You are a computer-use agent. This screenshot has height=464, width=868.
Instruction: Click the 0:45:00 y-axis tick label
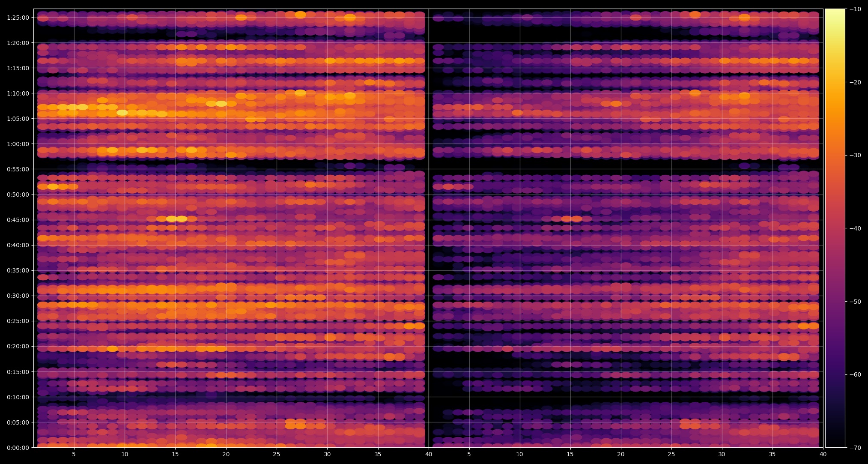(18, 220)
